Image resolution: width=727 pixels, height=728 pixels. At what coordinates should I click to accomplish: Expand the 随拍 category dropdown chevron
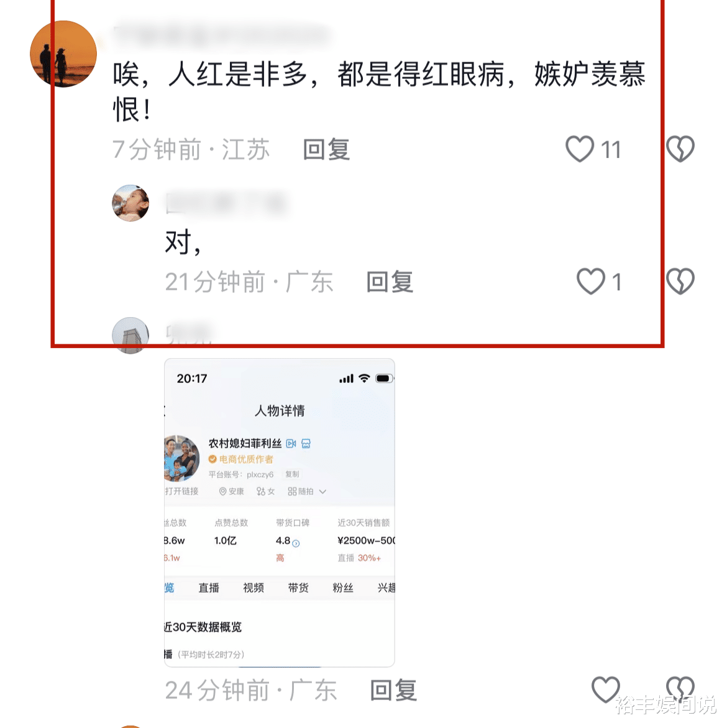(323, 491)
